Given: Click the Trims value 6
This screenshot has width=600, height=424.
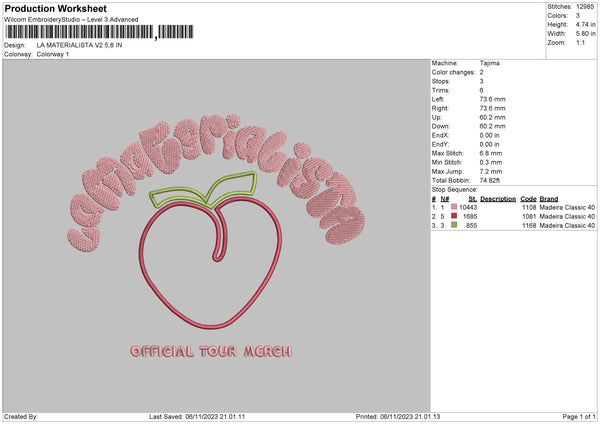Looking at the screenshot, I should (x=481, y=90).
